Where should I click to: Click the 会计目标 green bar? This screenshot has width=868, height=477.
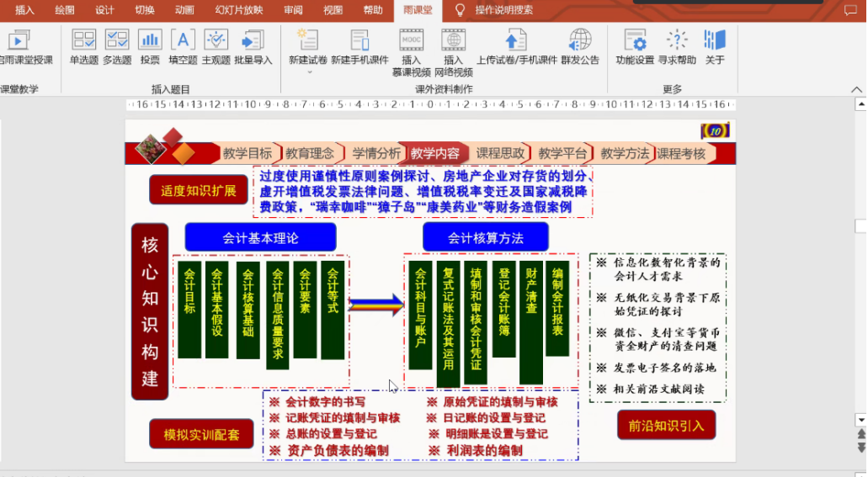pos(189,310)
